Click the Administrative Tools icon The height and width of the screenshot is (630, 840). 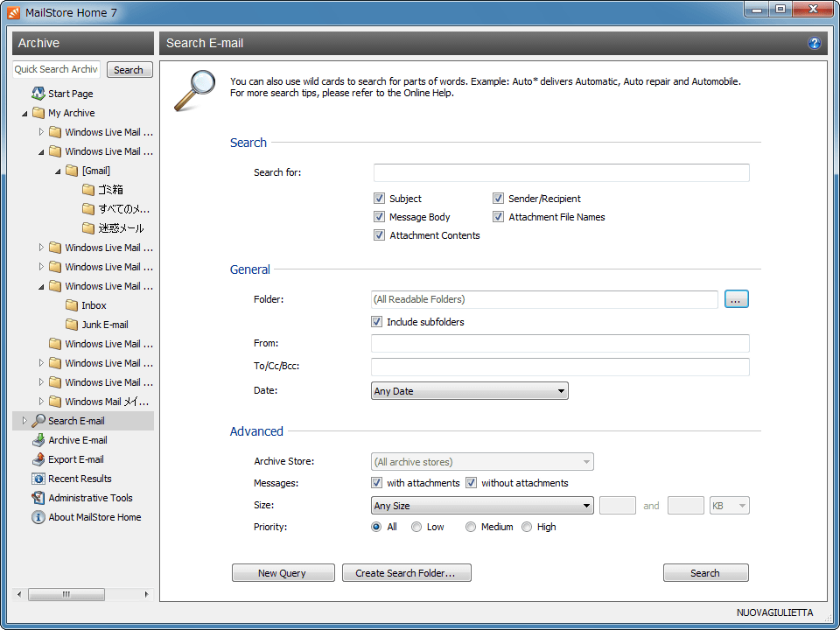point(38,498)
